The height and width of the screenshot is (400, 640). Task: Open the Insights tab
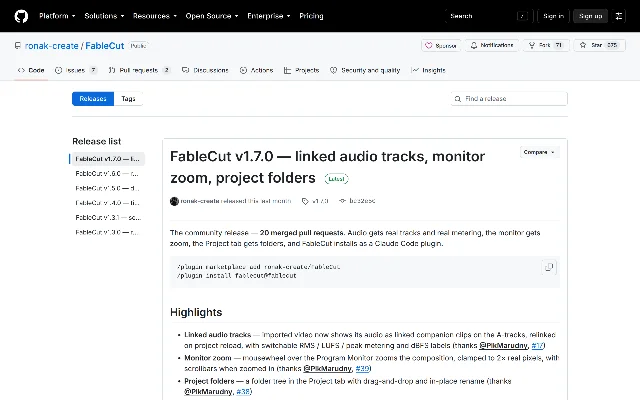(428, 70)
